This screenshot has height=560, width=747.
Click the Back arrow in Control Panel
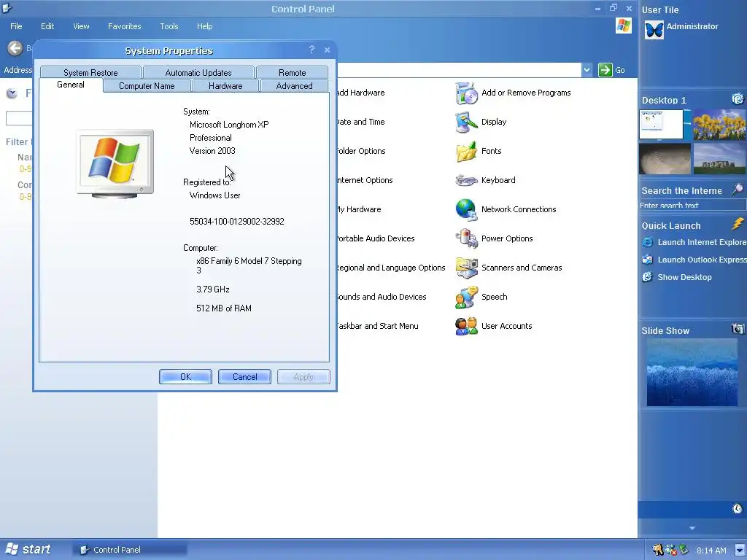[15, 48]
